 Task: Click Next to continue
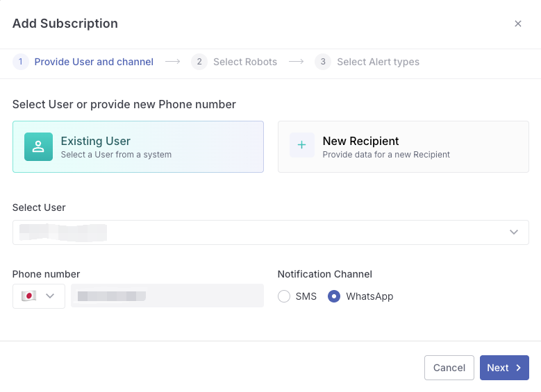click(x=497, y=368)
